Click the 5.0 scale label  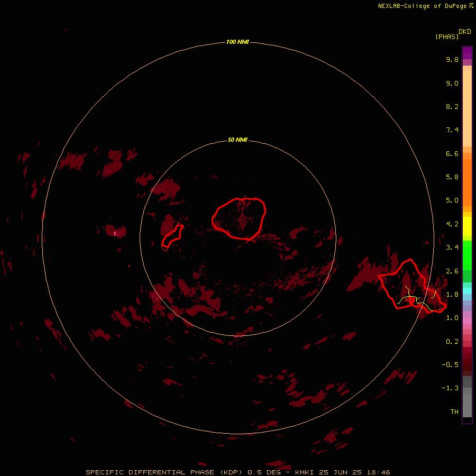point(452,200)
